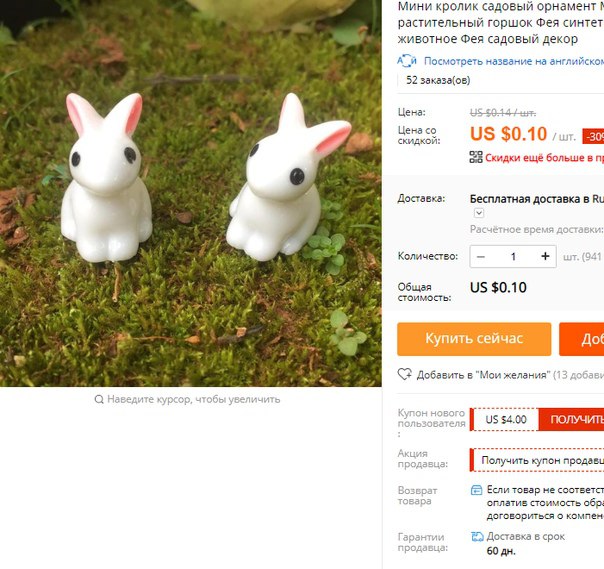604x569 pixels.
Task: Click the Купить сейчас button
Action: click(474, 339)
